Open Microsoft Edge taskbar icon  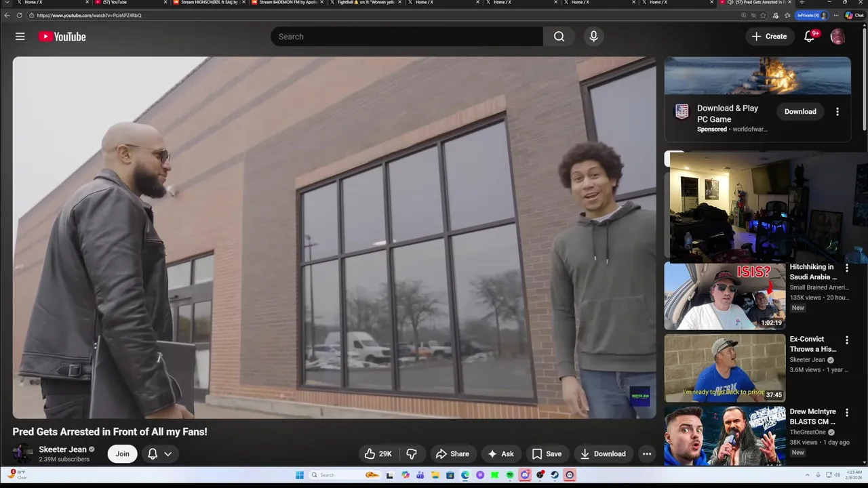(x=465, y=475)
